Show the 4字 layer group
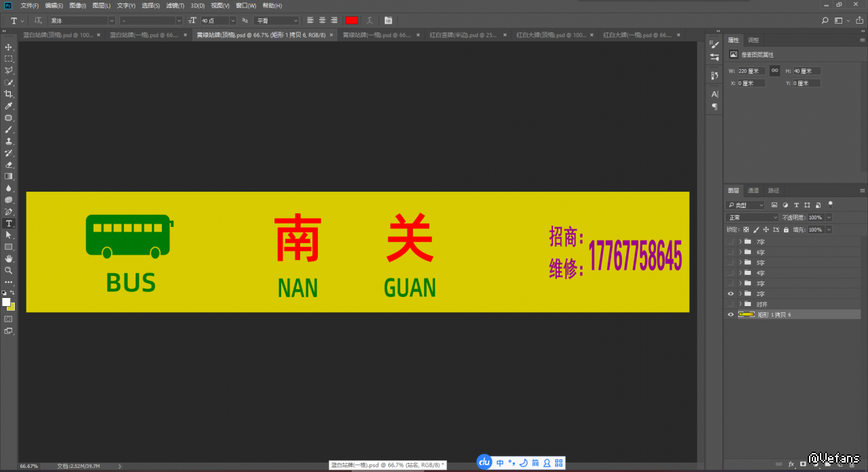The image size is (868, 472). [x=730, y=273]
